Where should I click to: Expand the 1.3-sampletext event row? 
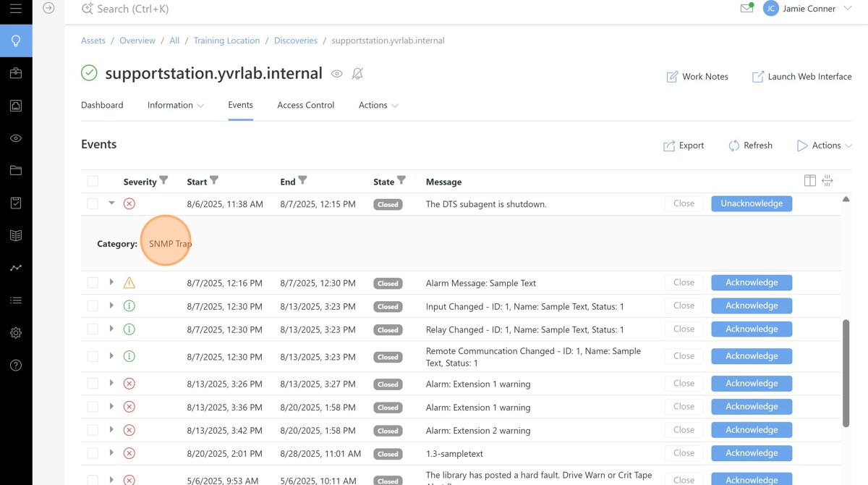[x=111, y=453]
